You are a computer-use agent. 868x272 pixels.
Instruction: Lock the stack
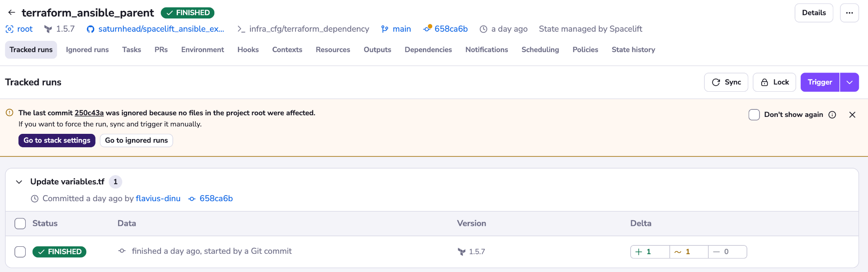774,82
